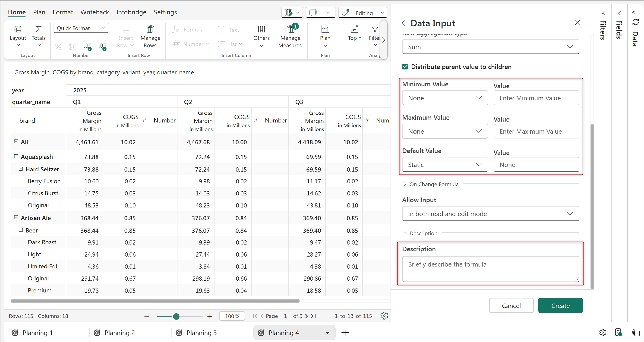Viewport: 644px width, 342px height.
Task: Open the Layout tool icon
Action: tap(18, 29)
